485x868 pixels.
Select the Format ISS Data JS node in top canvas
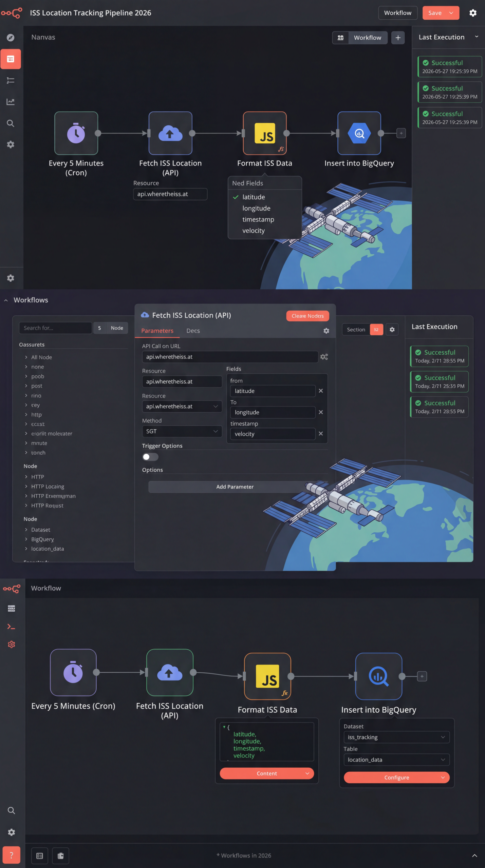pos(265,133)
